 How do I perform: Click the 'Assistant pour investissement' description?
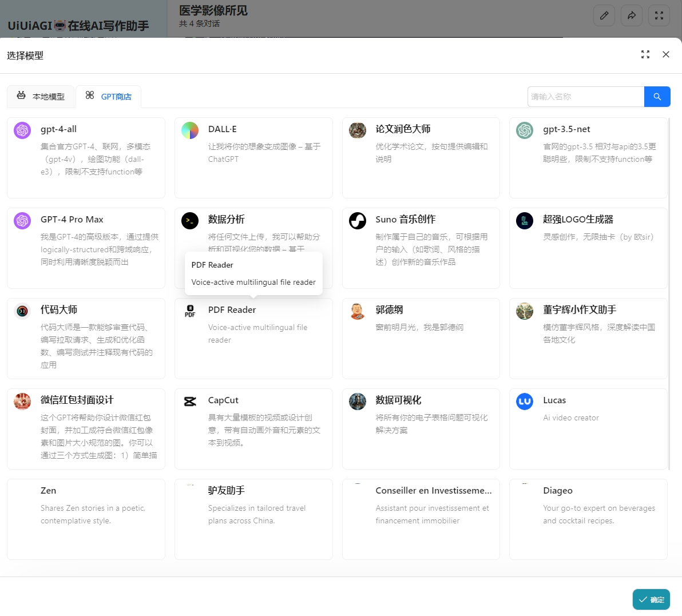(433, 514)
